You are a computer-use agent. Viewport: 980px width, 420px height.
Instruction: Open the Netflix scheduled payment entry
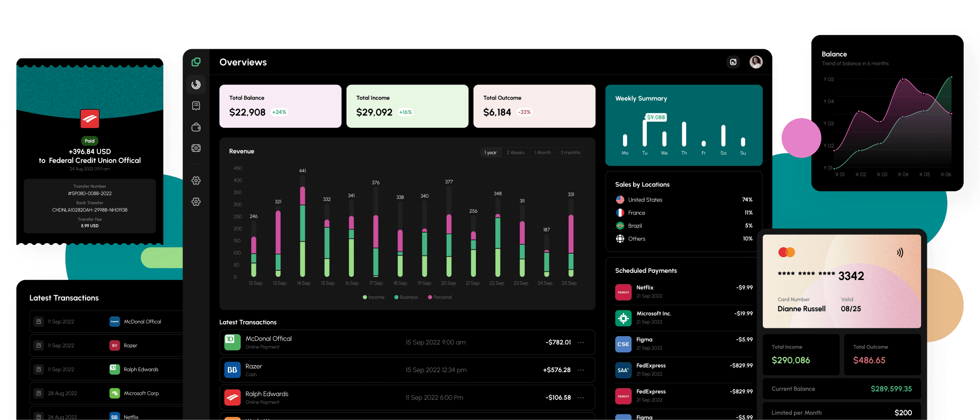coord(684,291)
